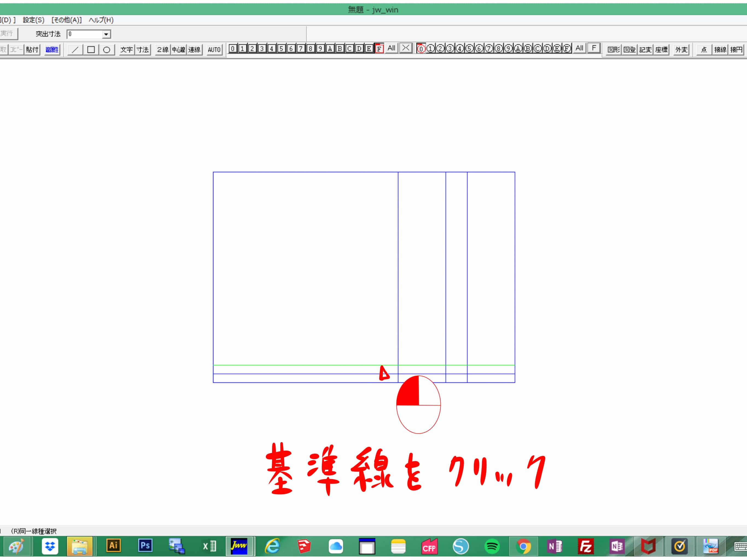Toggle square layer group F
Screen dimensions: 747x560
point(379,49)
